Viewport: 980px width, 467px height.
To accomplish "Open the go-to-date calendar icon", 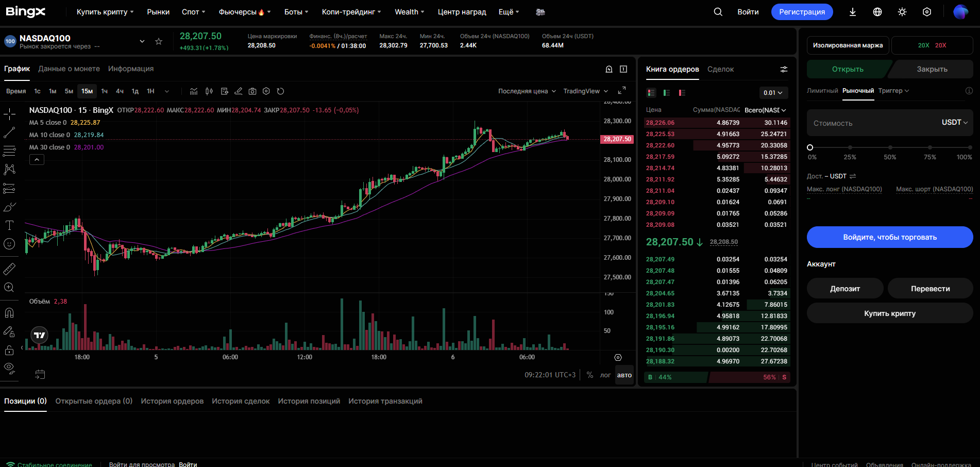I will click(x=40, y=374).
